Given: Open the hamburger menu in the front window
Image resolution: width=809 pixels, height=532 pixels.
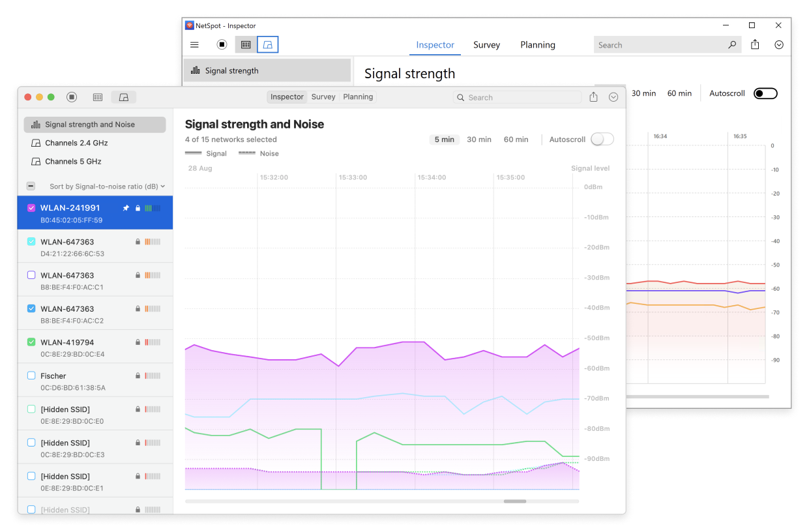Looking at the screenshot, I should pyautogui.click(x=194, y=45).
